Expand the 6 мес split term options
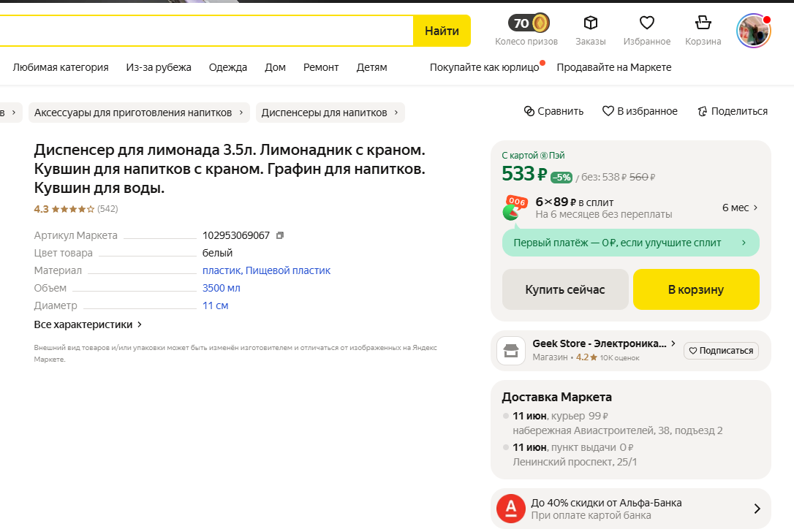794x532 pixels. coord(740,208)
